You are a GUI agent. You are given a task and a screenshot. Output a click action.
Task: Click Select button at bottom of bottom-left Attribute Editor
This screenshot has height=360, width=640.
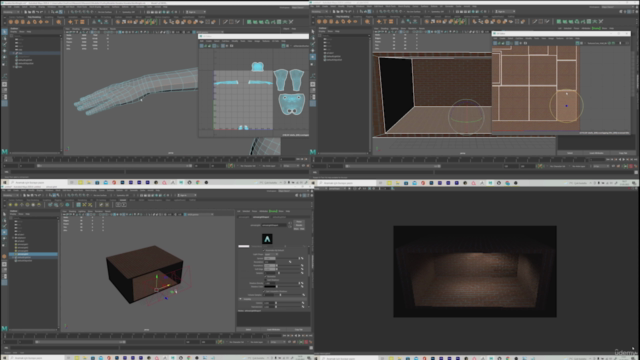(248, 329)
